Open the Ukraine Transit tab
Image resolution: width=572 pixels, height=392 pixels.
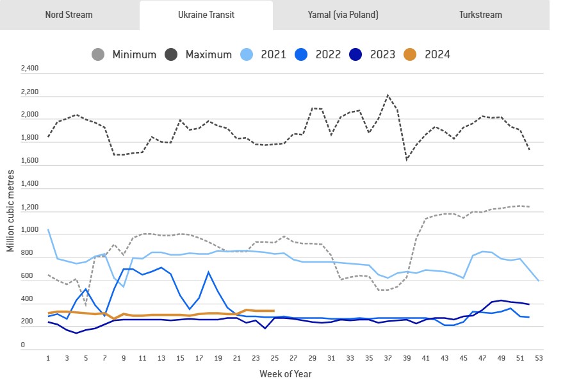(x=206, y=15)
